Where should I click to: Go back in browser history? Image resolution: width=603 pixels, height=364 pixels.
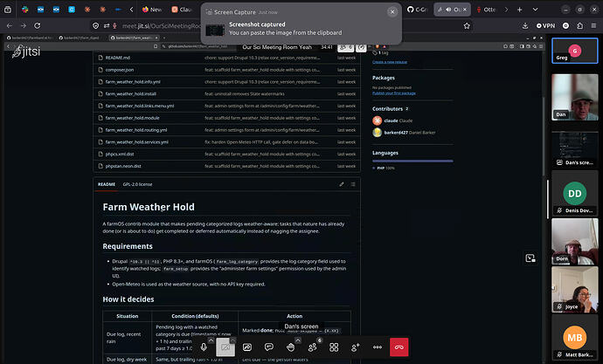tap(10, 25)
